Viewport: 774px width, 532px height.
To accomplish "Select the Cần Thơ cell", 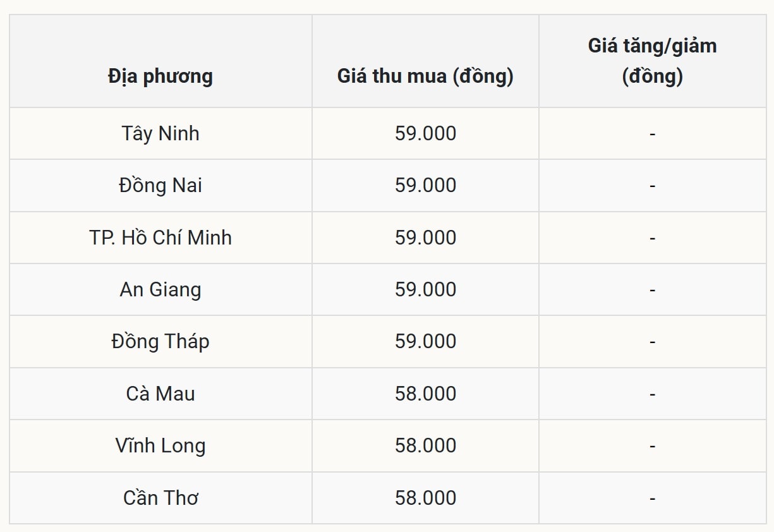I will (x=160, y=498).
